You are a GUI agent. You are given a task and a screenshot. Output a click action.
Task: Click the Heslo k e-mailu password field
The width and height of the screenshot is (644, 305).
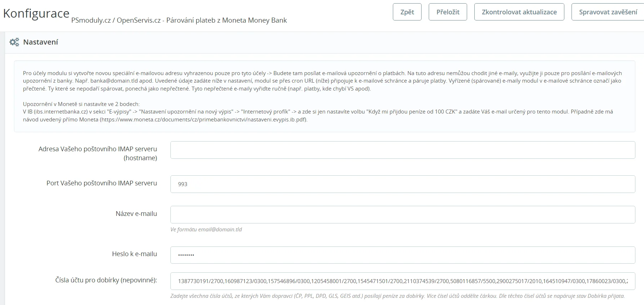[x=403, y=255]
